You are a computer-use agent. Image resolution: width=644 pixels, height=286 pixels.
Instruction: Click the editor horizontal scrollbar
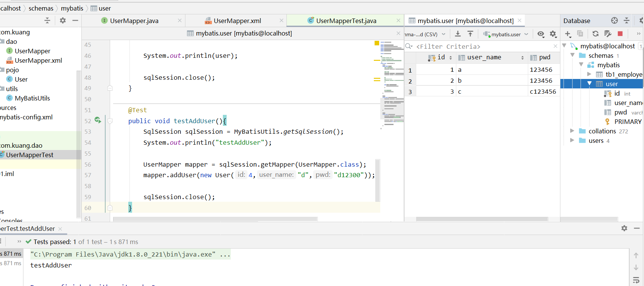(215, 219)
